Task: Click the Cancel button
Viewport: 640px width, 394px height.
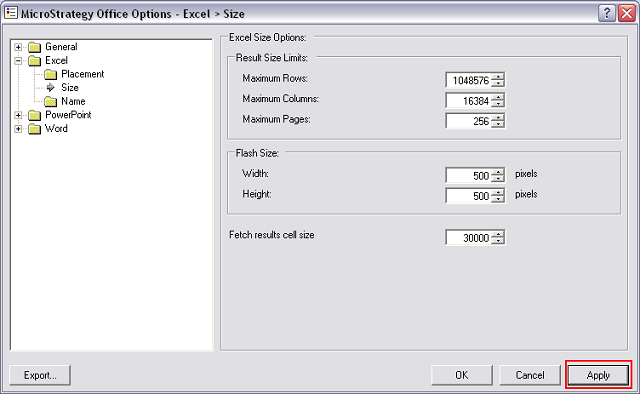Action: click(530, 375)
